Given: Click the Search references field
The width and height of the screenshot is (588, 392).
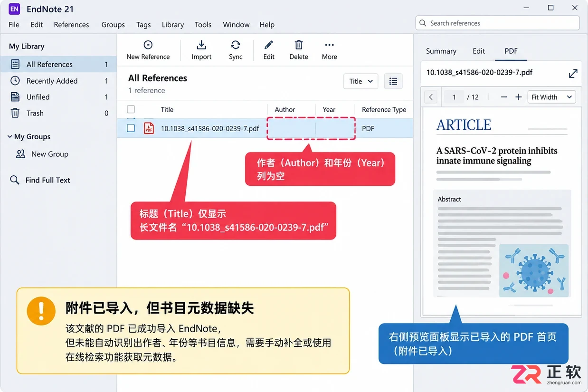Looking at the screenshot, I should 498,23.
